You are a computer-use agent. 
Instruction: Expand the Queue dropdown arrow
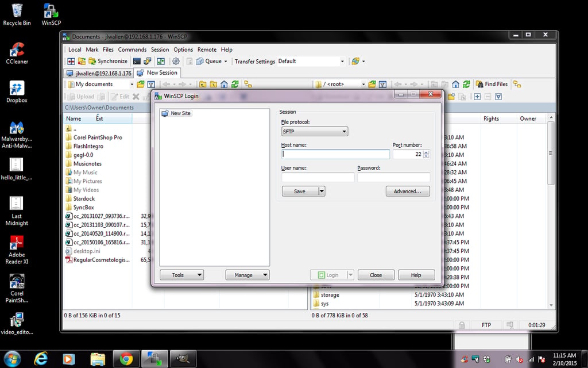coord(226,61)
